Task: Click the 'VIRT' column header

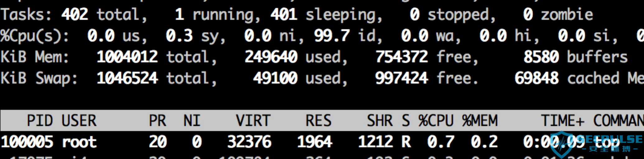Action: pos(253,121)
